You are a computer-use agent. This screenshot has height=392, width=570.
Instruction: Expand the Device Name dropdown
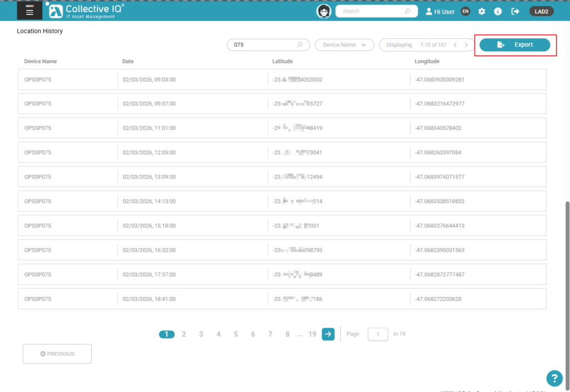pos(344,45)
